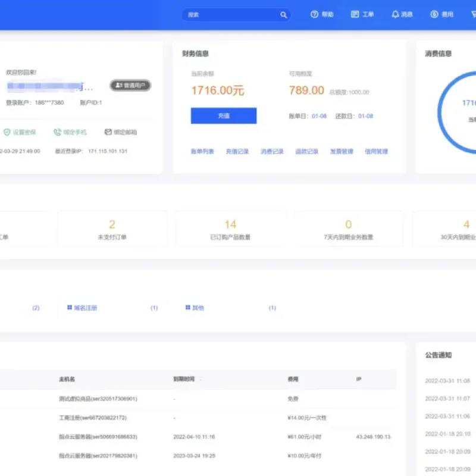Click the 还款日 01-08 date value
This screenshot has height=476, width=476.
[x=365, y=116]
